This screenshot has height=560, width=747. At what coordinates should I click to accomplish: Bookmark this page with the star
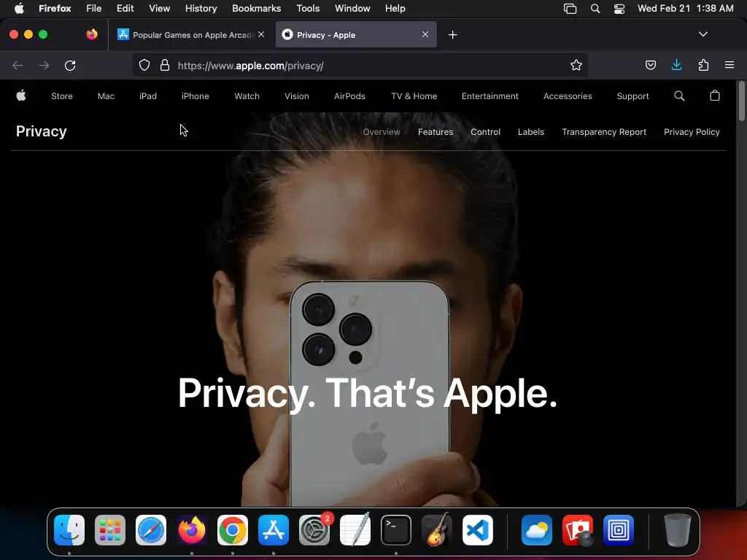point(576,65)
